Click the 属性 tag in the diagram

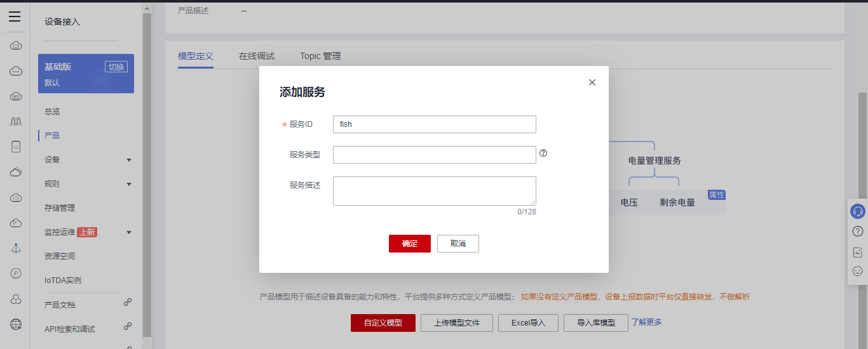point(717,195)
